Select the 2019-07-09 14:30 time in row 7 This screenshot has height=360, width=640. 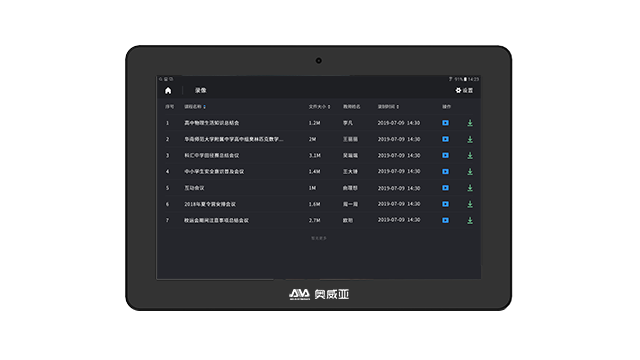(399, 220)
